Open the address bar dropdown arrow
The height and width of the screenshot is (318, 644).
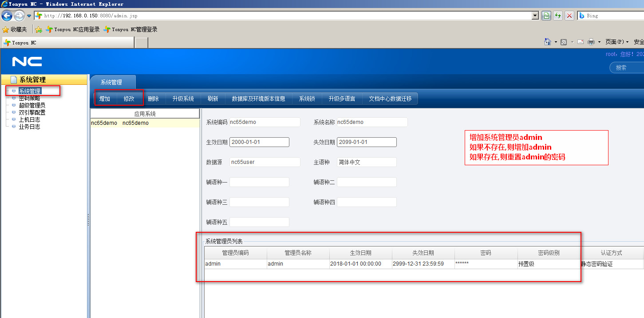tap(535, 16)
